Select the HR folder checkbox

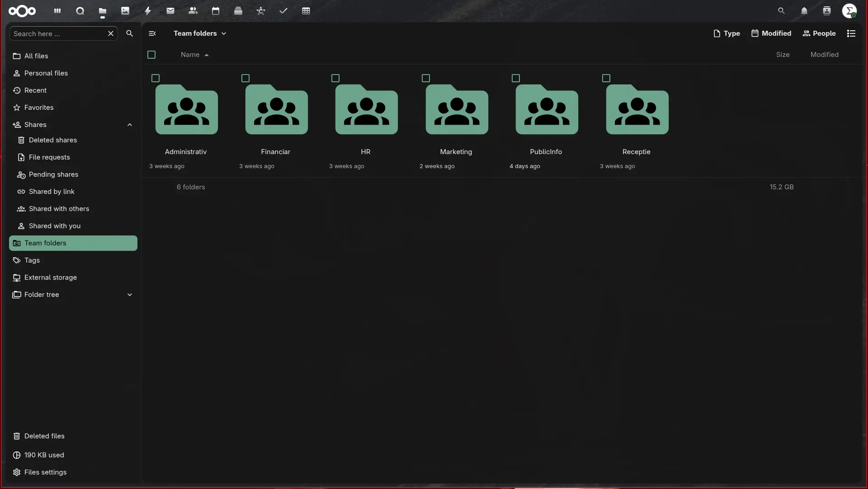[x=335, y=78]
